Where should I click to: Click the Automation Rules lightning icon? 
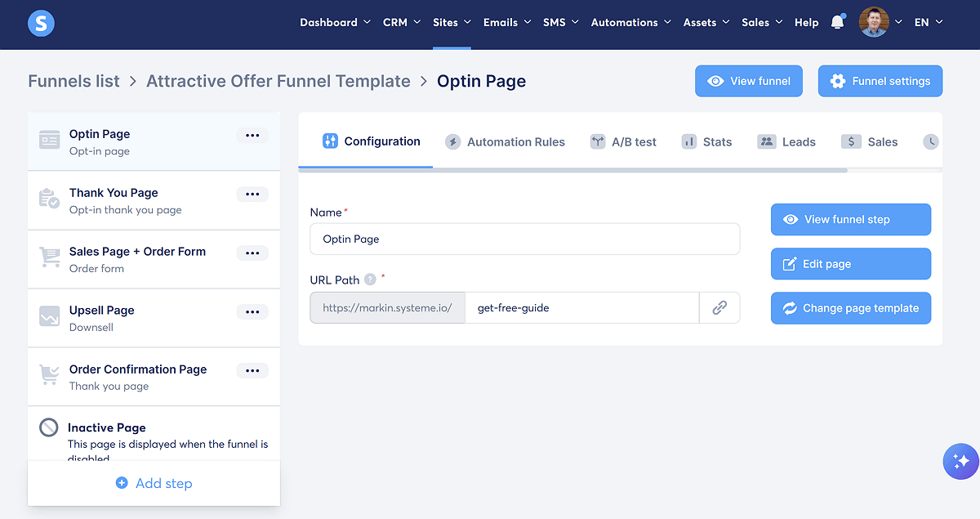click(452, 141)
